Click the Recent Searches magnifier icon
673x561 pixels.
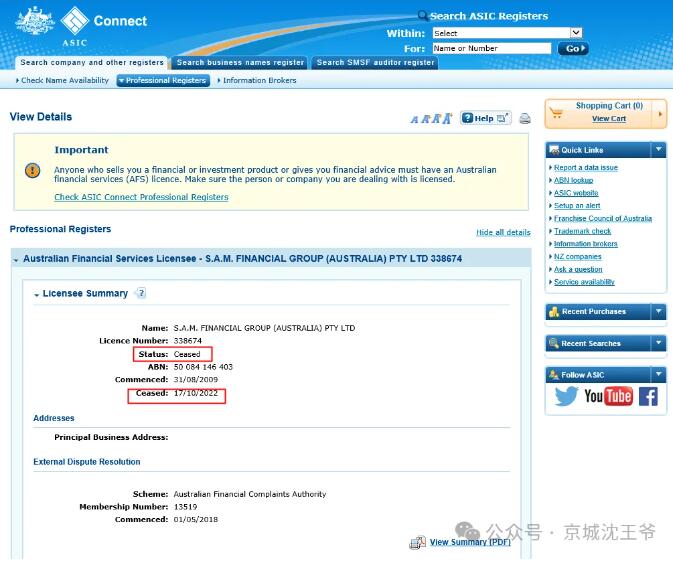(x=554, y=343)
